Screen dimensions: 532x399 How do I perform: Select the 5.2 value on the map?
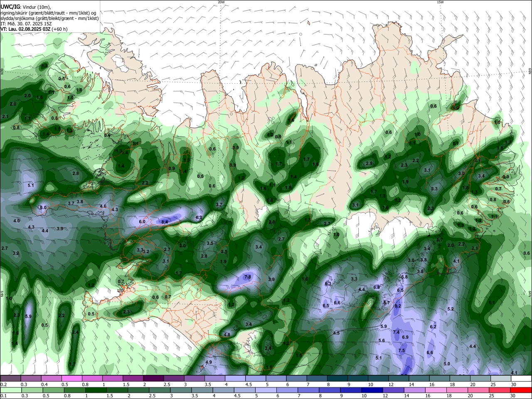451,309
